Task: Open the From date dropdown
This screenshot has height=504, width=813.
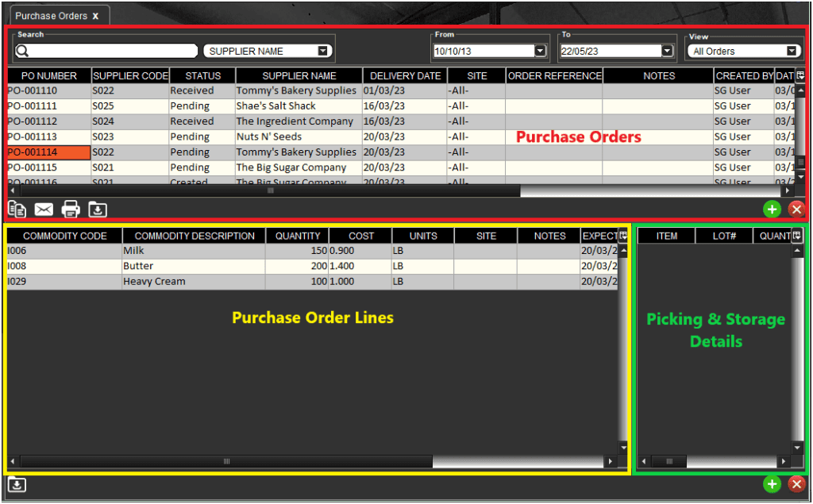Action: [x=540, y=51]
